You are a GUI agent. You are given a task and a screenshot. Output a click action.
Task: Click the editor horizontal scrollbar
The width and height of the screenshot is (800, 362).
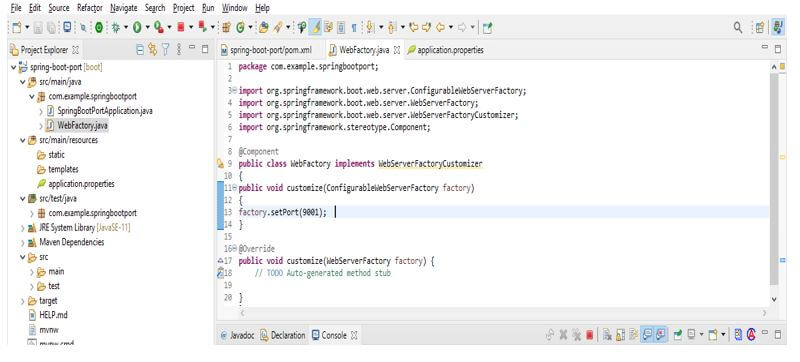tap(503, 313)
